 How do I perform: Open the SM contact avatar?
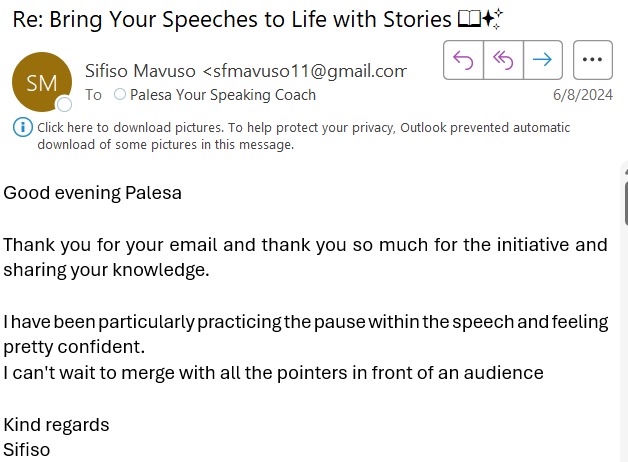42,82
